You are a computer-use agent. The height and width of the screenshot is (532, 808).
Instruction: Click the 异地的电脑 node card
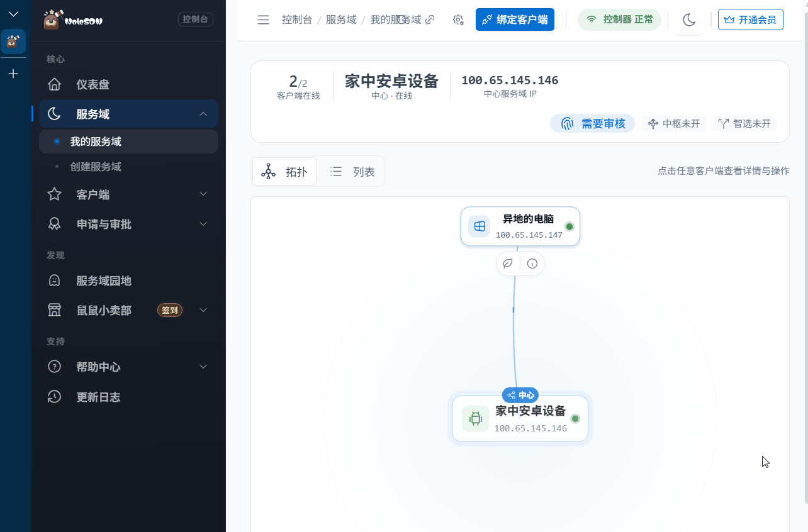(520, 226)
